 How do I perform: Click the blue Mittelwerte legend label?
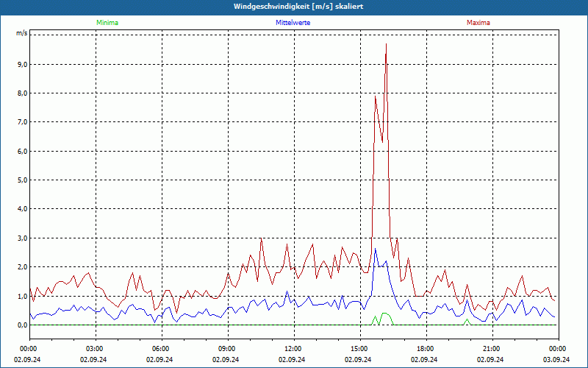[x=293, y=23]
